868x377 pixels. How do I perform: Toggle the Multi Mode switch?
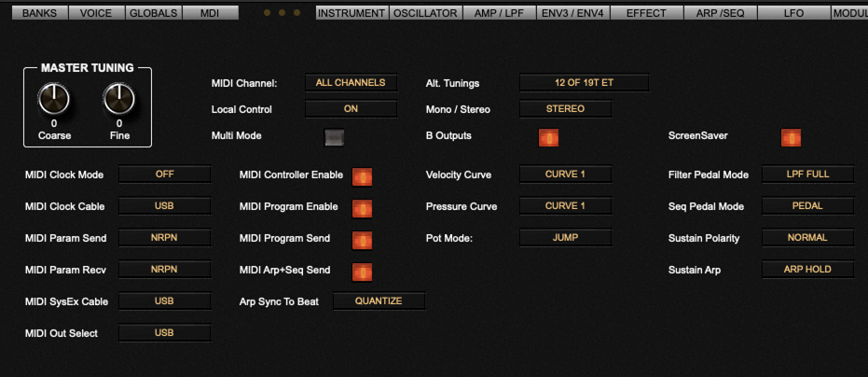(334, 137)
